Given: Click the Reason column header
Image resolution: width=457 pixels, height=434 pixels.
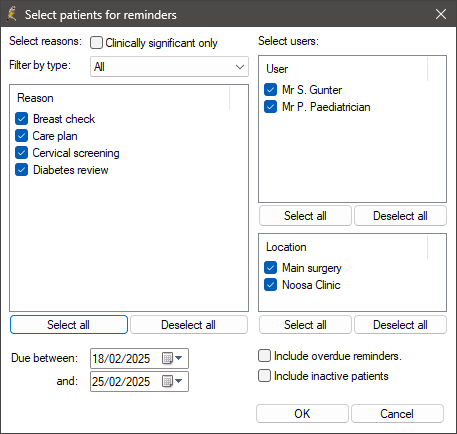Looking at the screenshot, I should tap(120, 98).
